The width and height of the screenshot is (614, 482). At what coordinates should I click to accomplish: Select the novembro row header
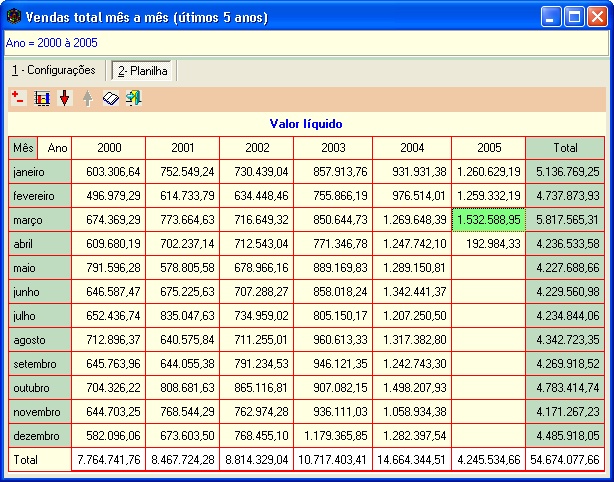pyautogui.click(x=40, y=412)
